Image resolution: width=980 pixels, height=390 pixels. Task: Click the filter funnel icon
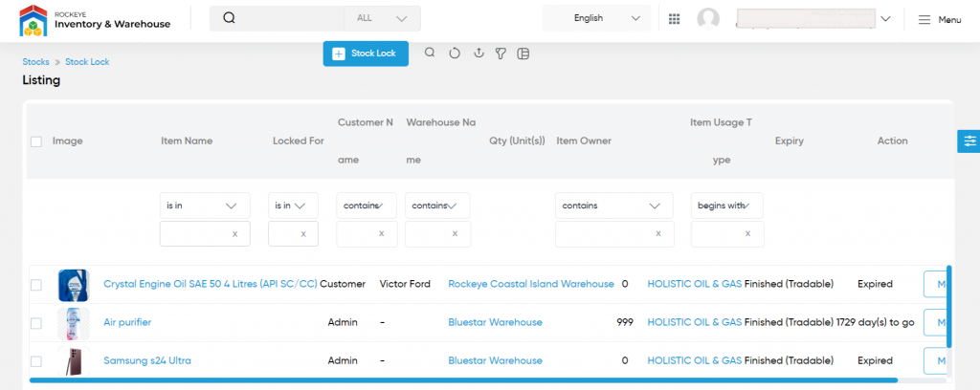pyautogui.click(x=501, y=54)
